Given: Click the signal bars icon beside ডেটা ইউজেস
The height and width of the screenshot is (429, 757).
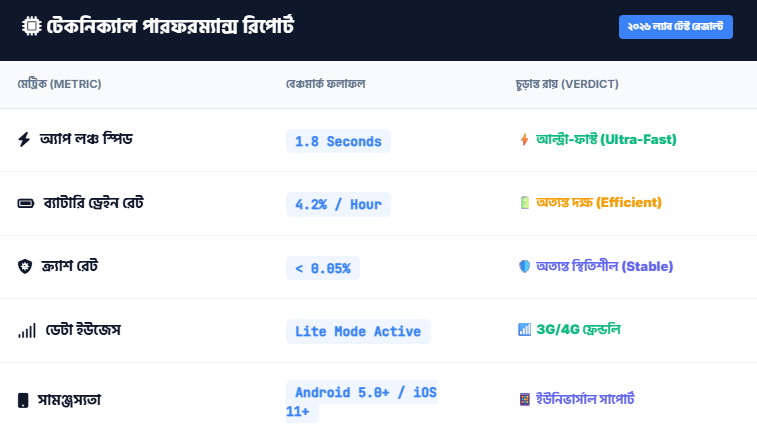Looking at the screenshot, I should click(26, 330).
